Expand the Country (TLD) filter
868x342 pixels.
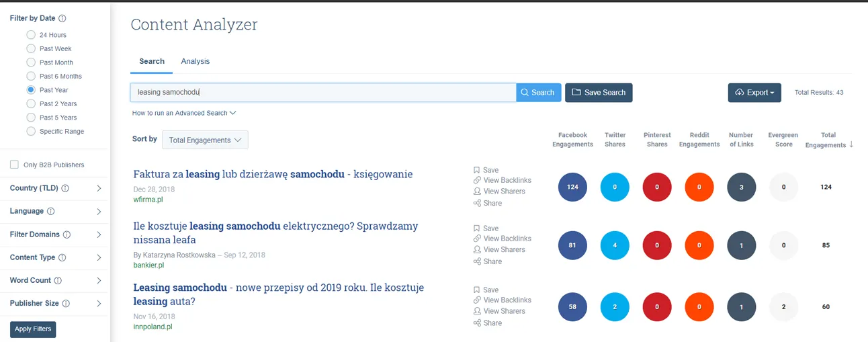99,188
